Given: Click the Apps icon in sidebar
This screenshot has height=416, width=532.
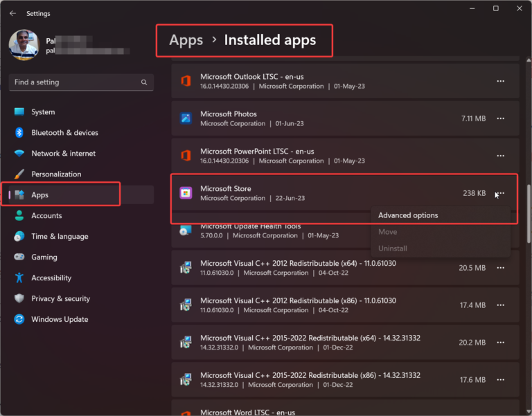Looking at the screenshot, I should [19, 195].
